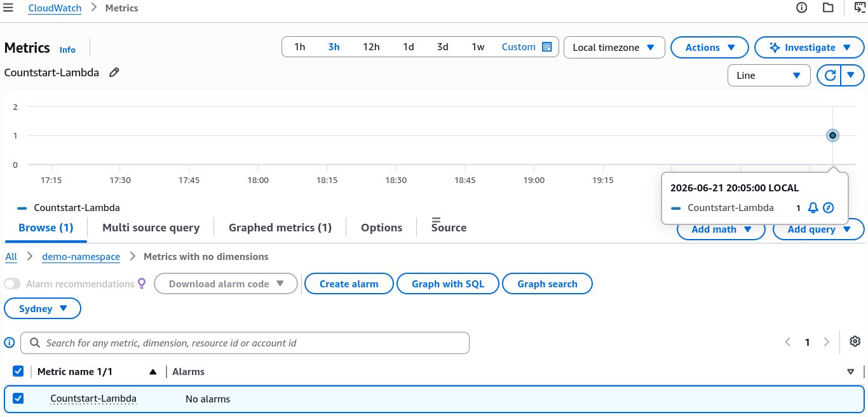Uncheck the select-all metrics checkbox

coord(18,371)
